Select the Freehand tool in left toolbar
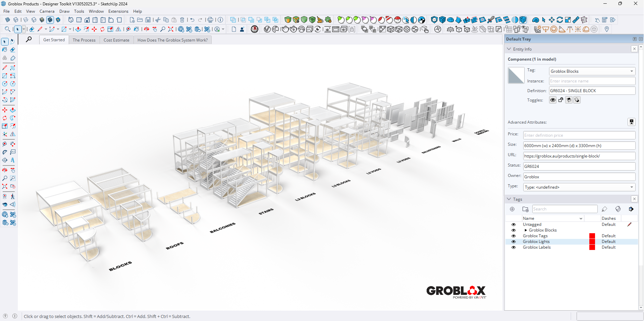 pyautogui.click(x=13, y=68)
